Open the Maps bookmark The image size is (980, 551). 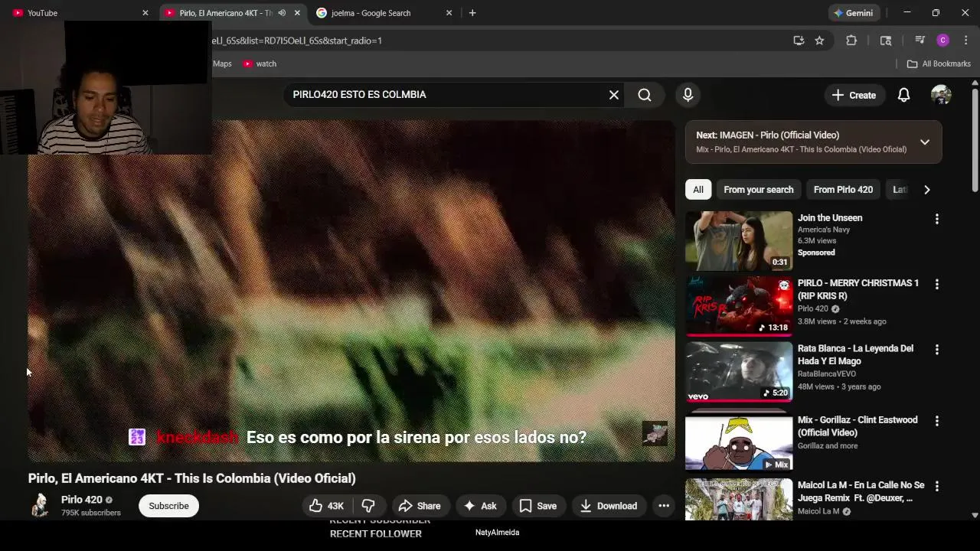tap(222, 64)
